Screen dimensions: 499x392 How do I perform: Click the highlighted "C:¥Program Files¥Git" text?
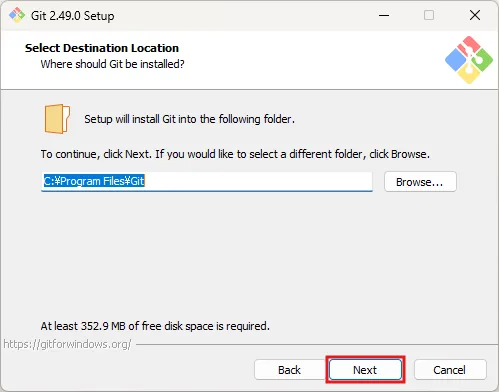coord(94,181)
